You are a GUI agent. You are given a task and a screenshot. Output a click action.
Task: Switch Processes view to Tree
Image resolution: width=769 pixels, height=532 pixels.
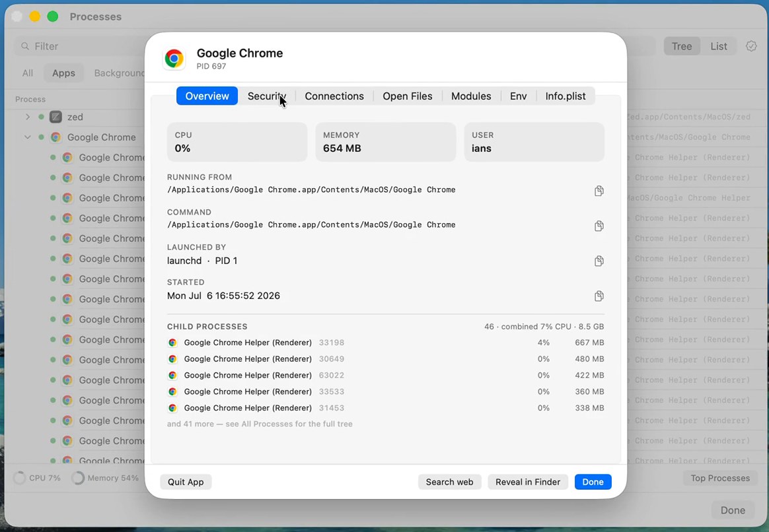(x=682, y=46)
